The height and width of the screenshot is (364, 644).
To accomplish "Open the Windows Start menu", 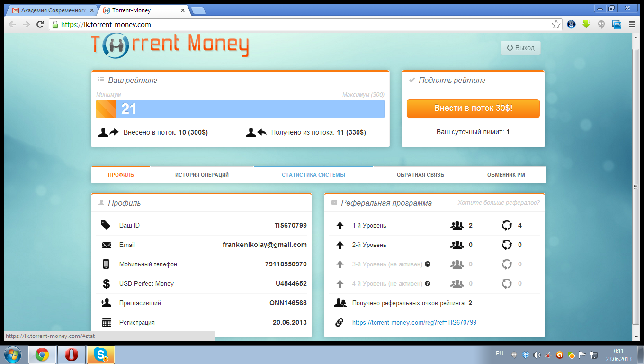I will 13,355.
